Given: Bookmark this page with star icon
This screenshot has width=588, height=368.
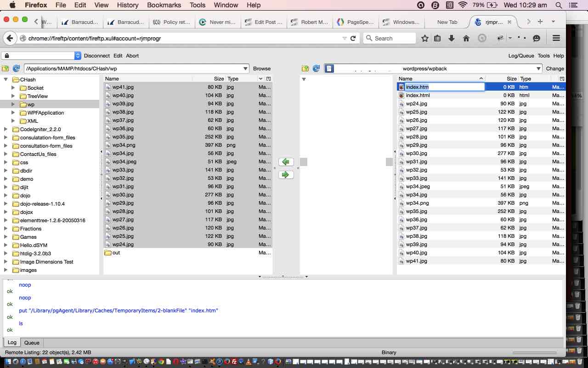Looking at the screenshot, I should tap(425, 38).
